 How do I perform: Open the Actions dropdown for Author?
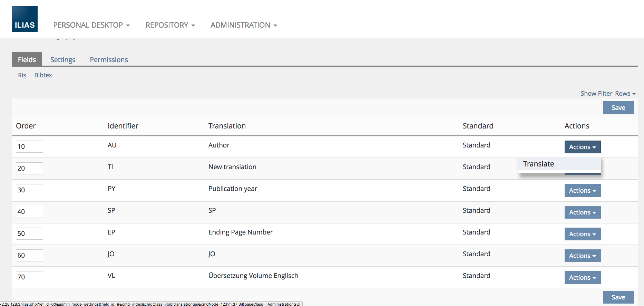coord(582,147)
